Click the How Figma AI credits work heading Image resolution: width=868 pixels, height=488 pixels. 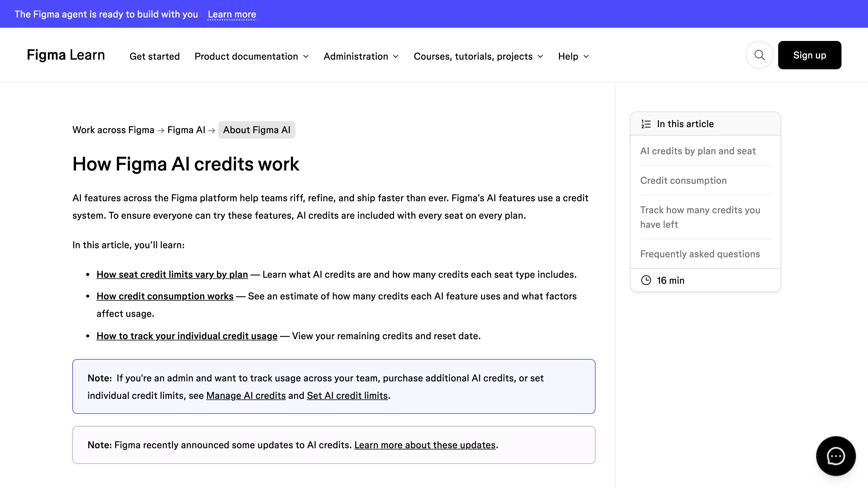(186, 164)
